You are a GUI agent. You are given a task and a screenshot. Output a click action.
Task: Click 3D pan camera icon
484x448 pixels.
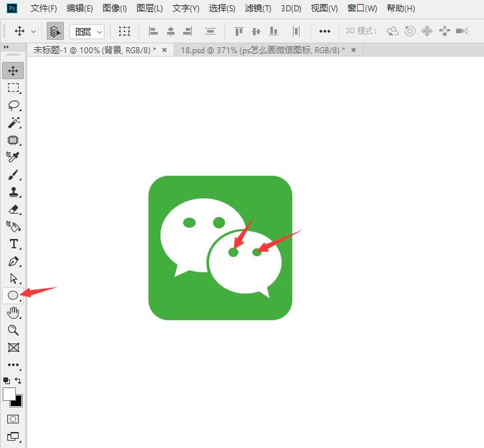427,31
